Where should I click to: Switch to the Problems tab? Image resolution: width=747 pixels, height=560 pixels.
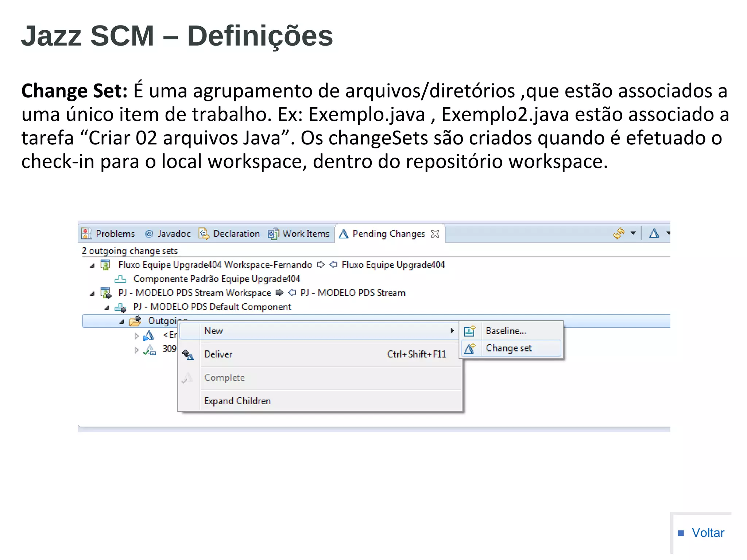pyautogui.click(x=108, y=234)
